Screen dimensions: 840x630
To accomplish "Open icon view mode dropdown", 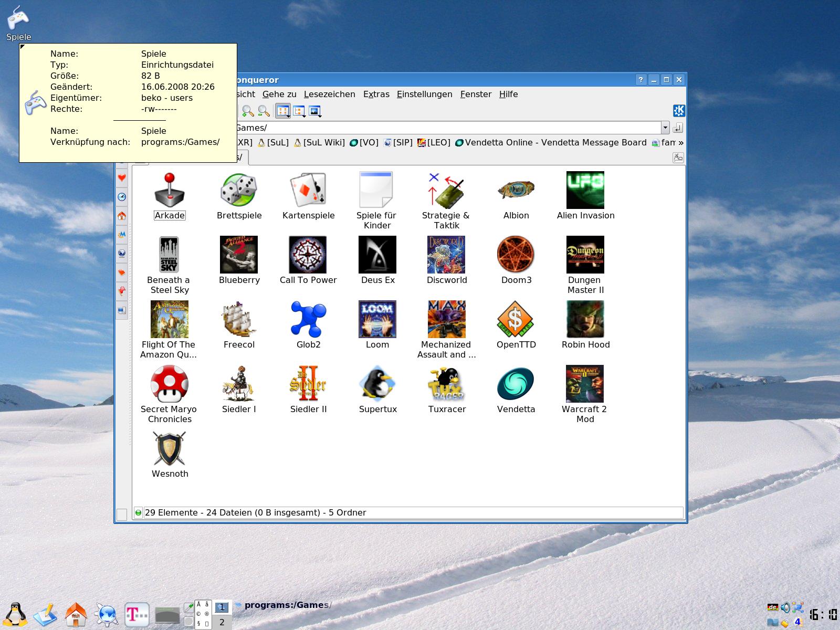I will (283, 111).
